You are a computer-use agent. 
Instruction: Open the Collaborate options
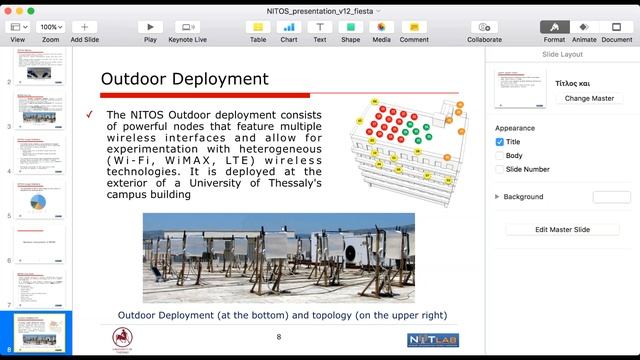click(x=484, y=27)
